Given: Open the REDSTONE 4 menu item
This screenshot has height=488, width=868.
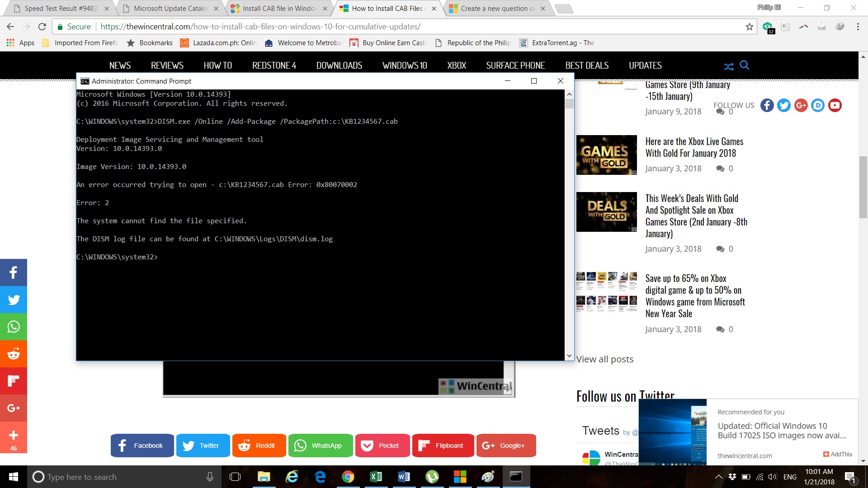Looking at the screenshot, I should click(x=274, y=66).
